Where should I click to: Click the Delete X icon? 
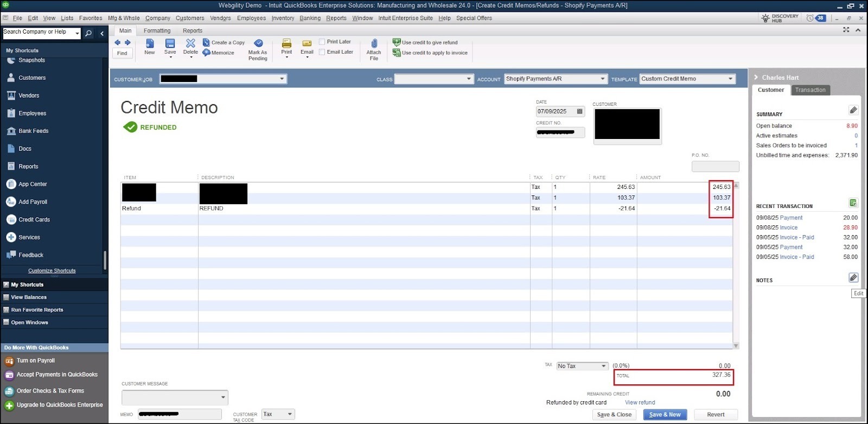(x=190, y=43)
